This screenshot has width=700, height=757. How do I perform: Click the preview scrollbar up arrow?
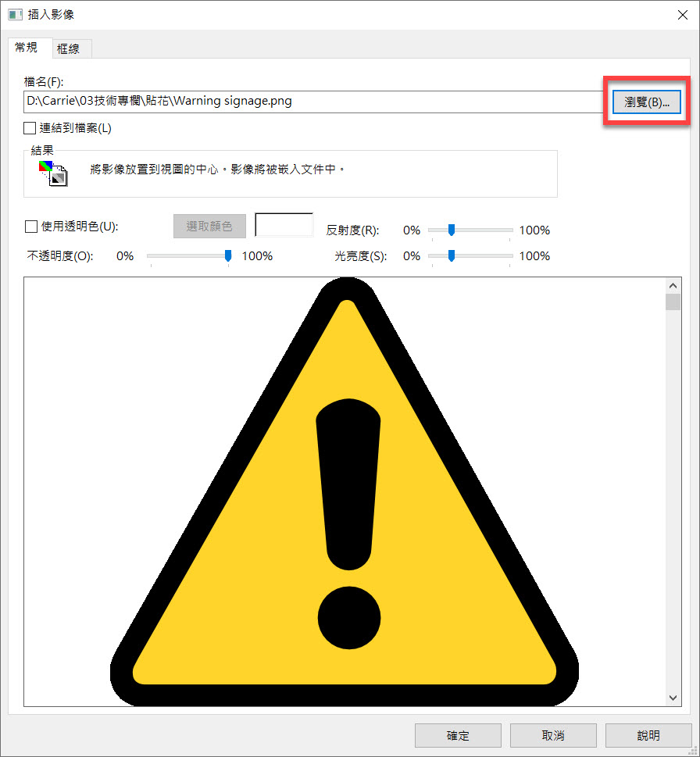[x=673, y=286]
